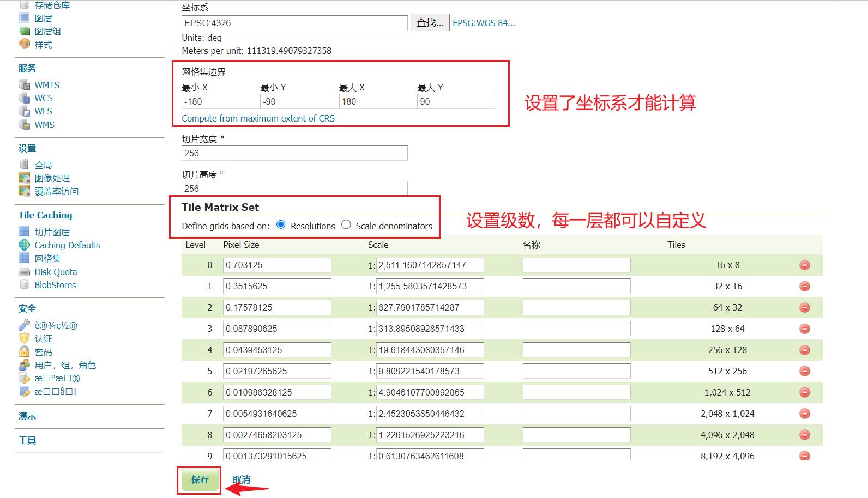Click the WMS service icon

(24, 124)
